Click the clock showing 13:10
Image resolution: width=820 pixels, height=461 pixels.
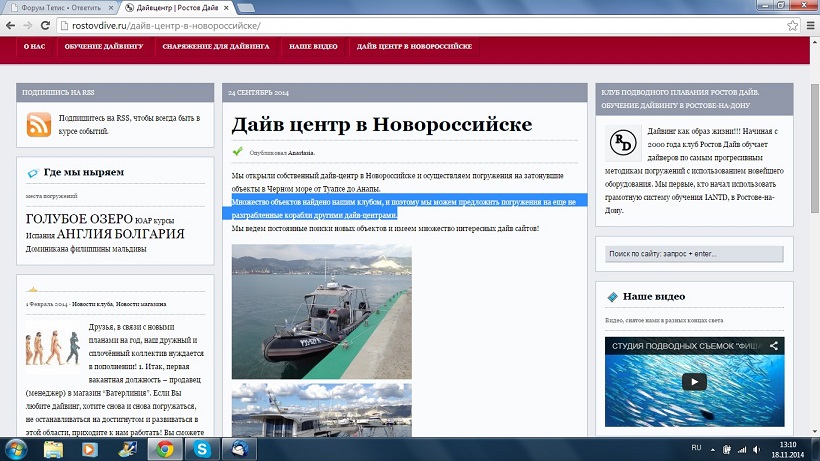coord(788,445)
